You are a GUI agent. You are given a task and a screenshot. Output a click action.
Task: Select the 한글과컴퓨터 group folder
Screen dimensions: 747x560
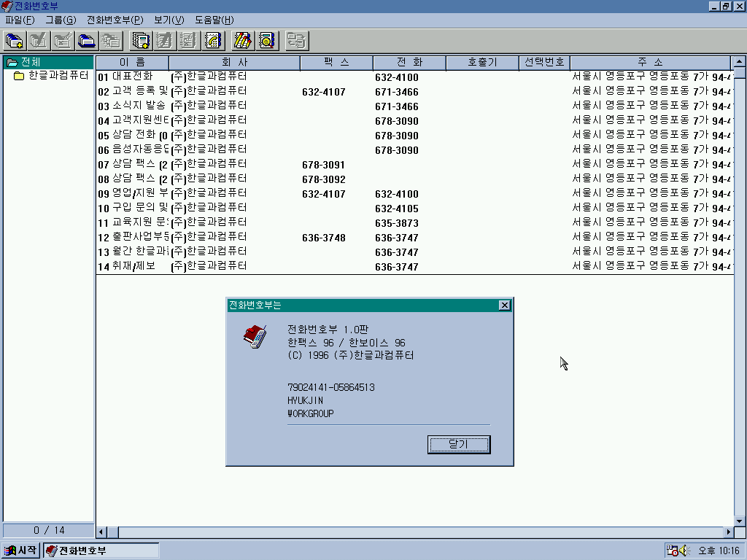51,75
